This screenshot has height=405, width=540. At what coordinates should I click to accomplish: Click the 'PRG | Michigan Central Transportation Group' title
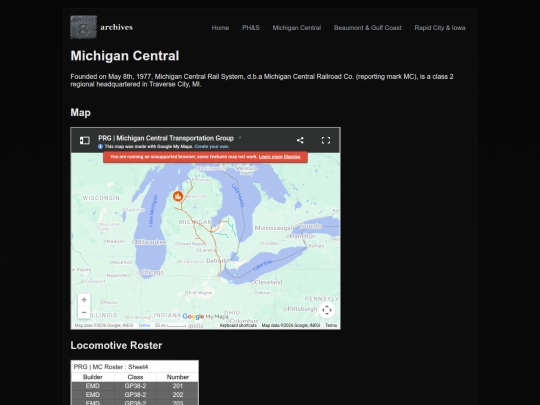[x=166, y=138]
